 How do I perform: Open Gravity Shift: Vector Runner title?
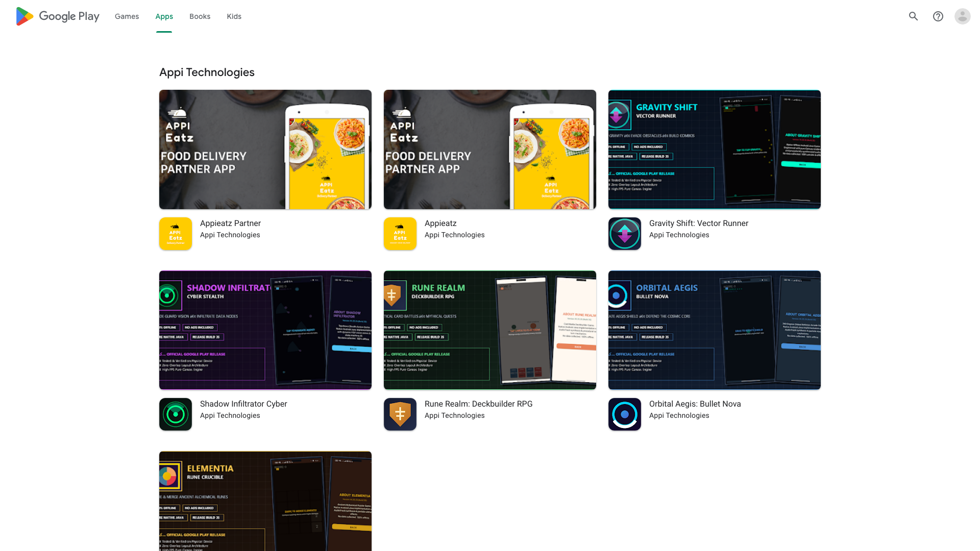[699, 223]
